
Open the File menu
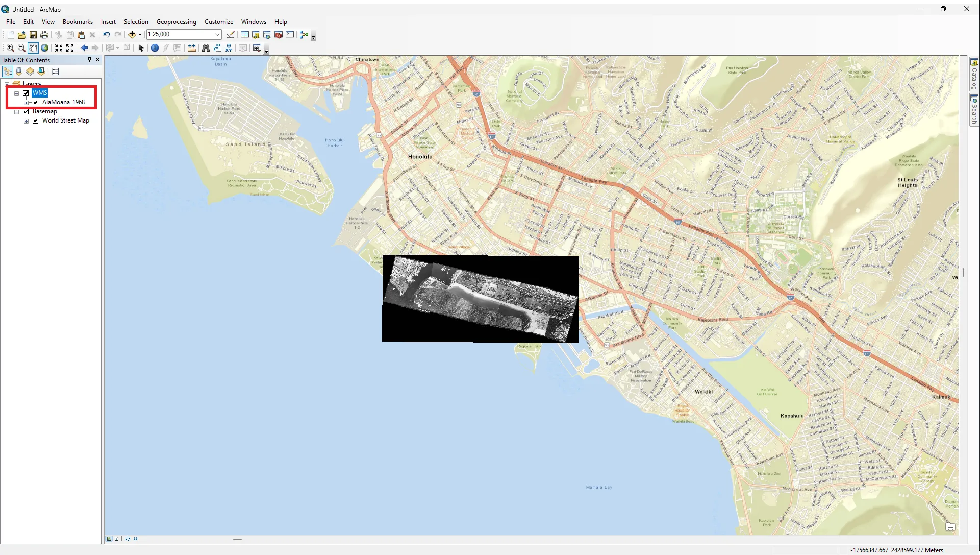11,22
